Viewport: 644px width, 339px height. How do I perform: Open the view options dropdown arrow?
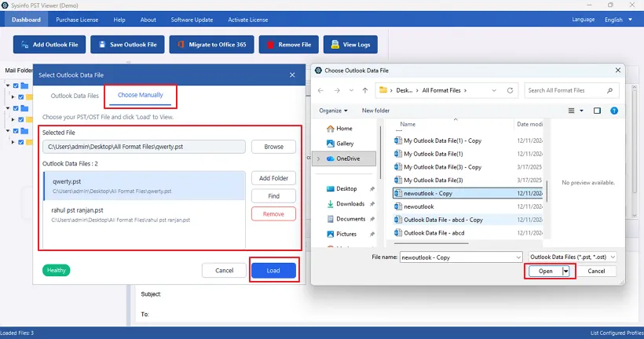[582, 111]
